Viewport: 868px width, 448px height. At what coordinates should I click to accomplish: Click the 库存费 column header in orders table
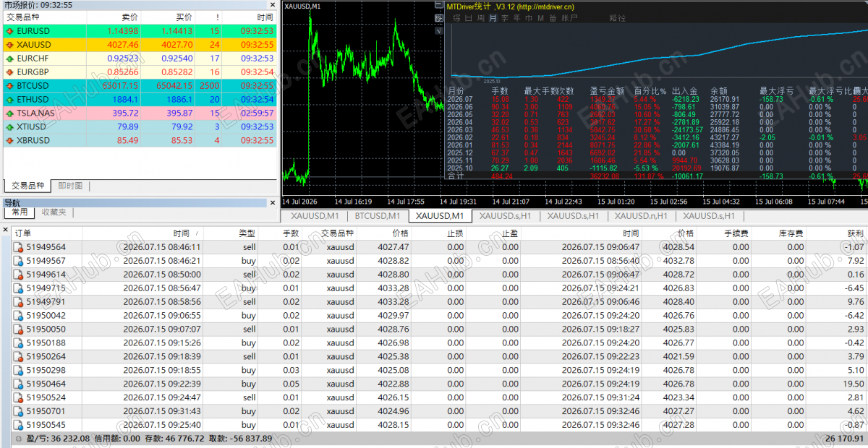[791, 233]
